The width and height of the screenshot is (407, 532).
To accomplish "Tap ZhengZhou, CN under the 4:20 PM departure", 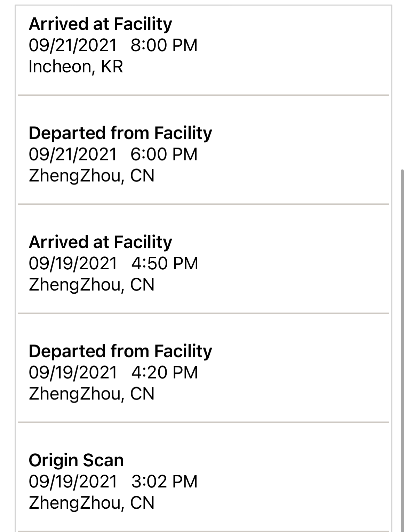I will click(x=91, y=394).
